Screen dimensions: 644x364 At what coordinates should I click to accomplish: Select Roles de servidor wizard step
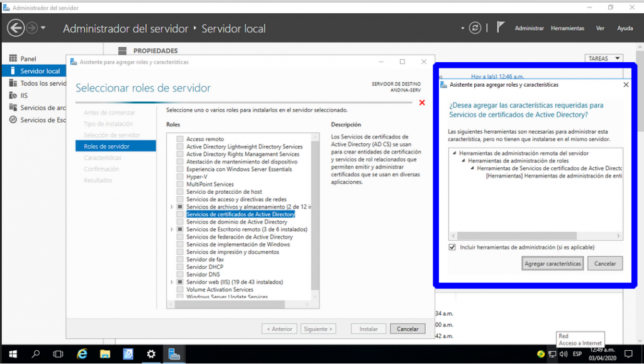click(x=116, y=146)
